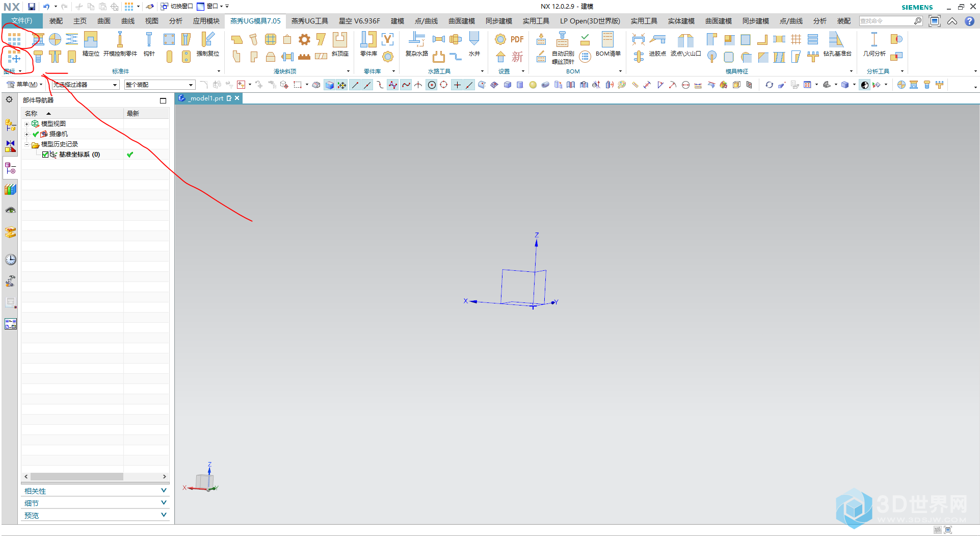Toggle the shaded-with-edges rendering button
Screen dimensions: 980x536
[329, 85]
